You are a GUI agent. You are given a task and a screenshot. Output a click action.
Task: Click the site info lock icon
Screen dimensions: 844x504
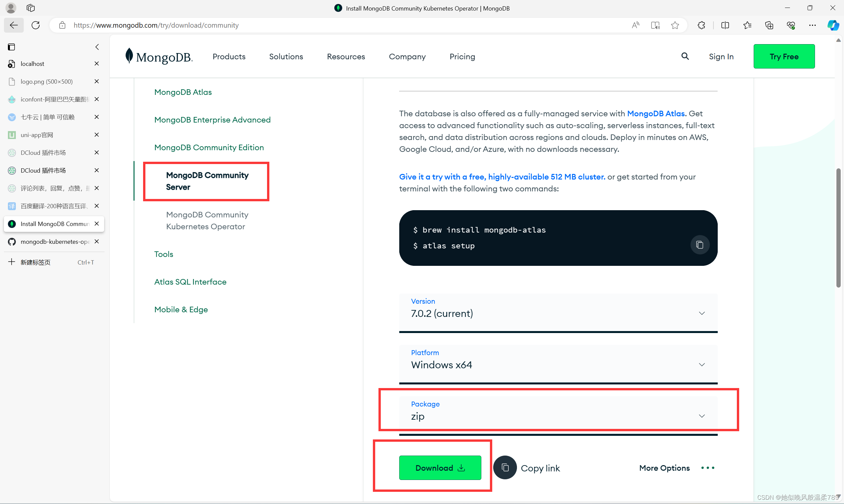coord(62,25)
